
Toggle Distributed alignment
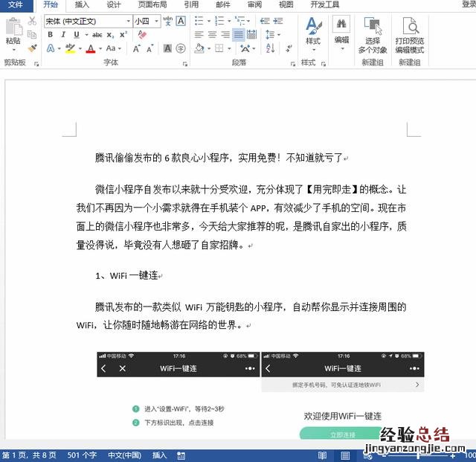click(x=251, y=35)
